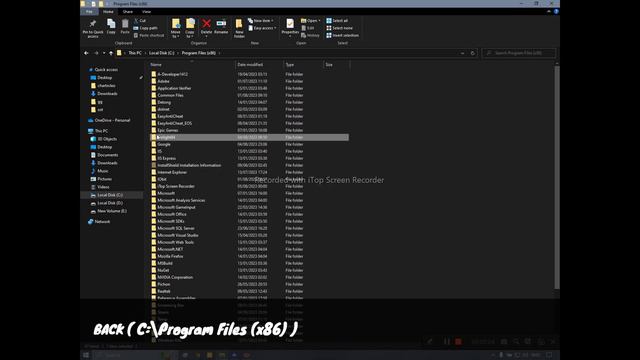Image resolution: width=640 pixels, height=360 pixels.
Task: Select the Microsoft Office folder
Action: coord(249,214)
